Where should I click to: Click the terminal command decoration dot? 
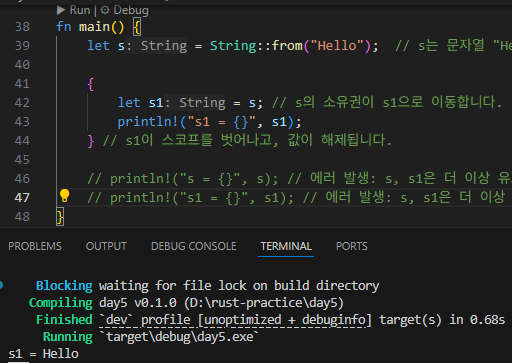click(x=1, y=285)
